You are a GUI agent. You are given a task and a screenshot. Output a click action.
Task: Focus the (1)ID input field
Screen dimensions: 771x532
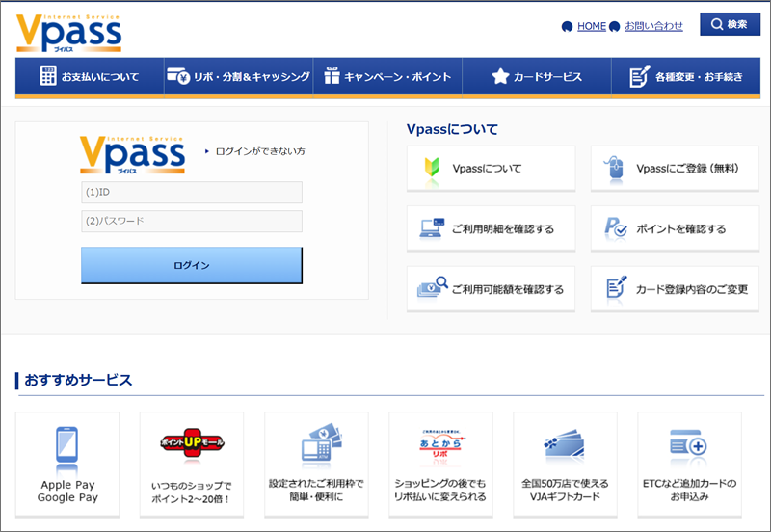click(192, 192)
